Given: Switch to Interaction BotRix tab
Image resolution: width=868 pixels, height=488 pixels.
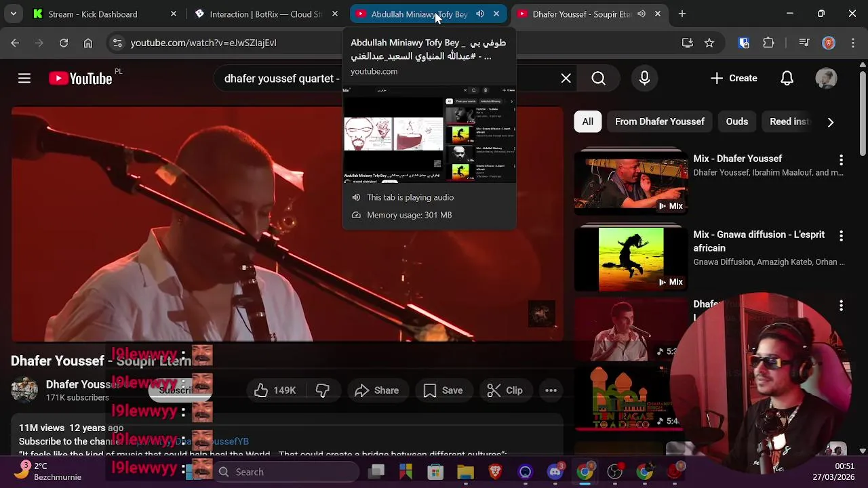Looking at the screenshot, I should click(x=266, y=14).
